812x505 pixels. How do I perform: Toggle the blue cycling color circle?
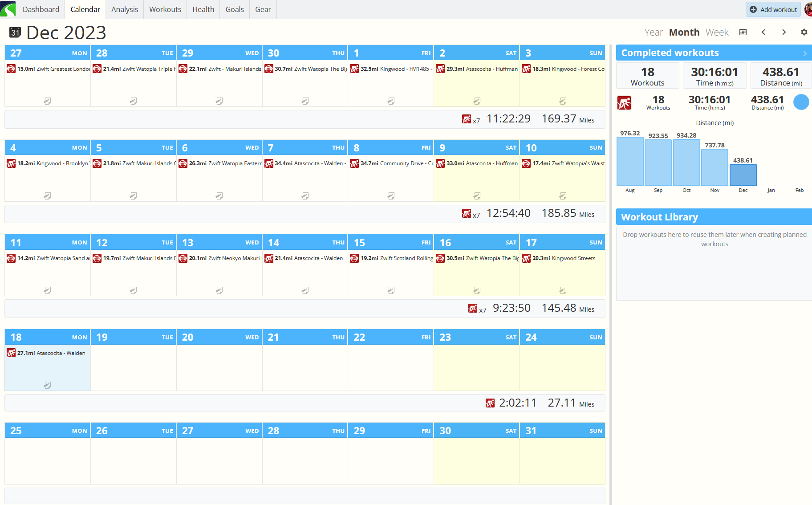pyautogui.click(x=801, y=102)
